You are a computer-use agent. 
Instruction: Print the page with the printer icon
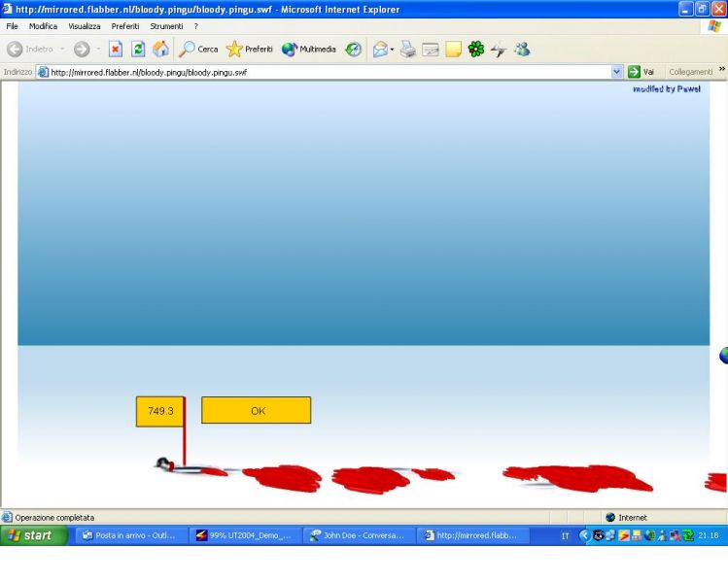click(408, 50)
